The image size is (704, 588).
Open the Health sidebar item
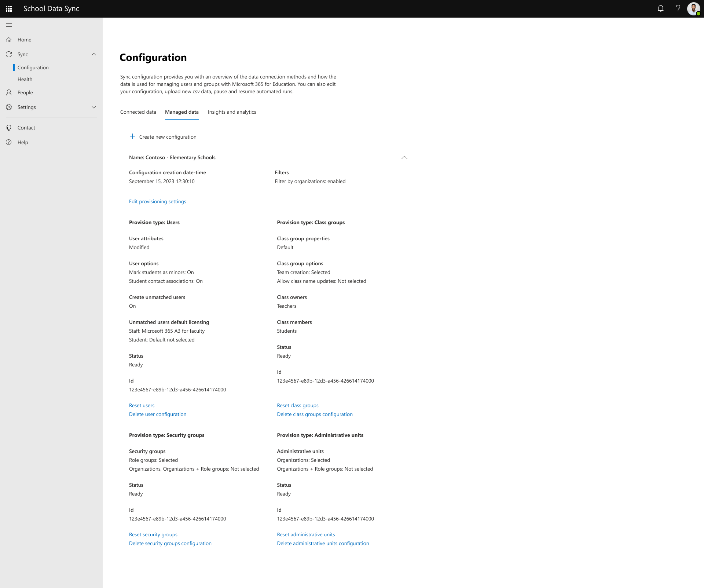(25, 79)
